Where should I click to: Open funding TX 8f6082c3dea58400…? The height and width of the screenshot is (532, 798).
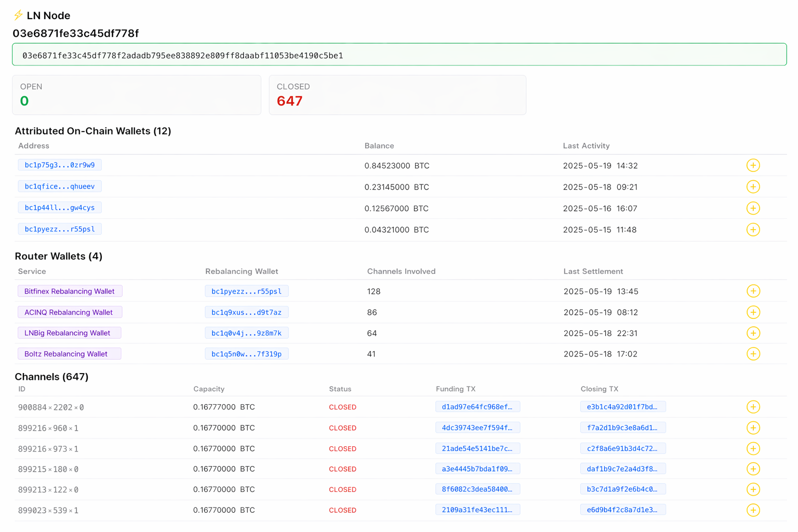point(477,489)
